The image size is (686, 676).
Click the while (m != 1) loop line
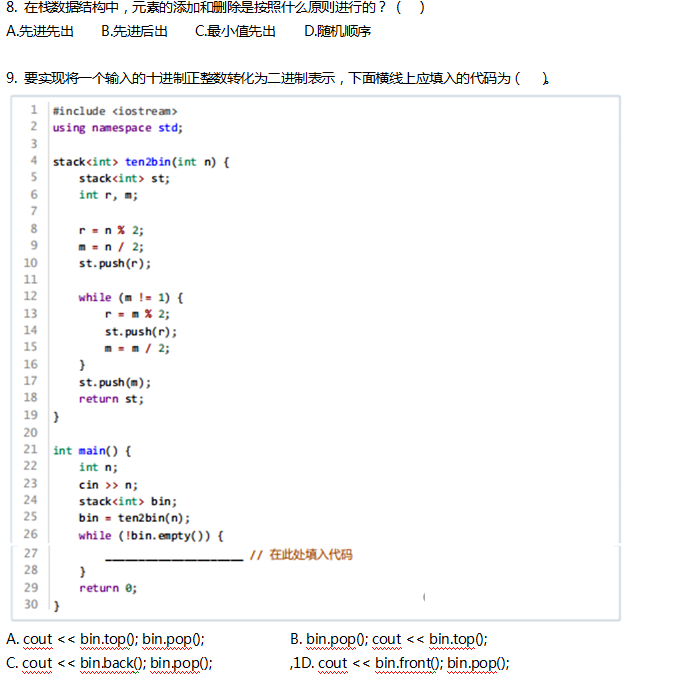tap(131, 297)
